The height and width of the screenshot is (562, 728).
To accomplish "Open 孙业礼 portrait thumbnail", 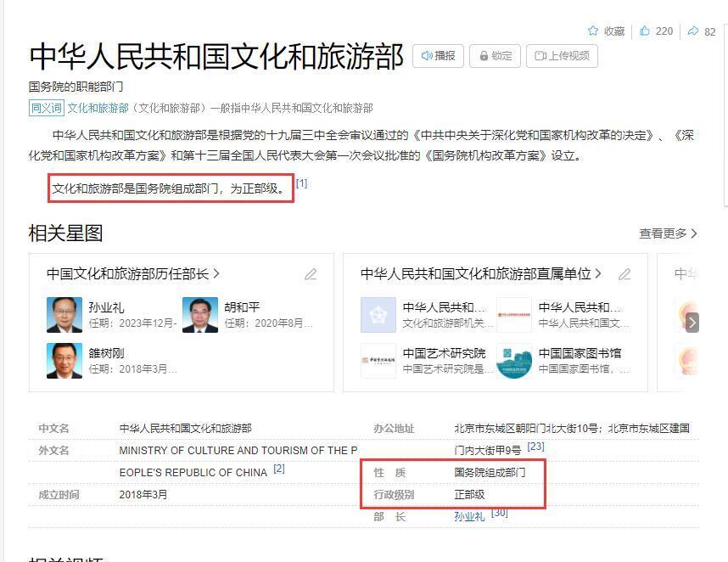I will 64,315.
